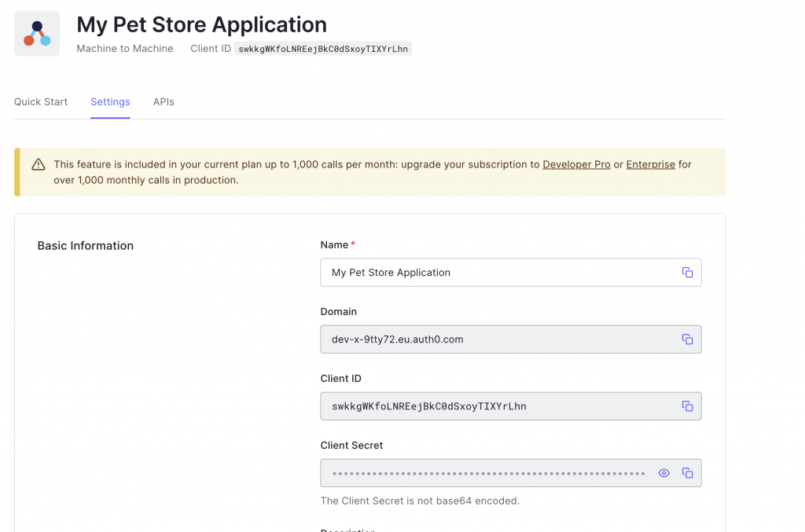Click the warning triangle icon in banner
This screenshot has width=805, height=532.
point(39,164)
